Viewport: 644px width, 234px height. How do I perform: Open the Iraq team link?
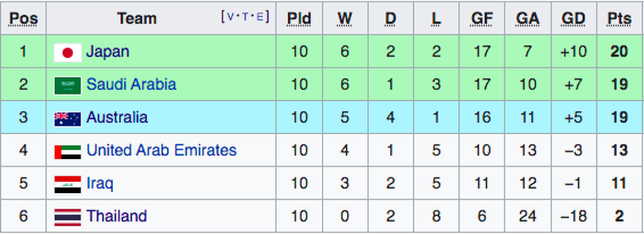coord(100,183)
